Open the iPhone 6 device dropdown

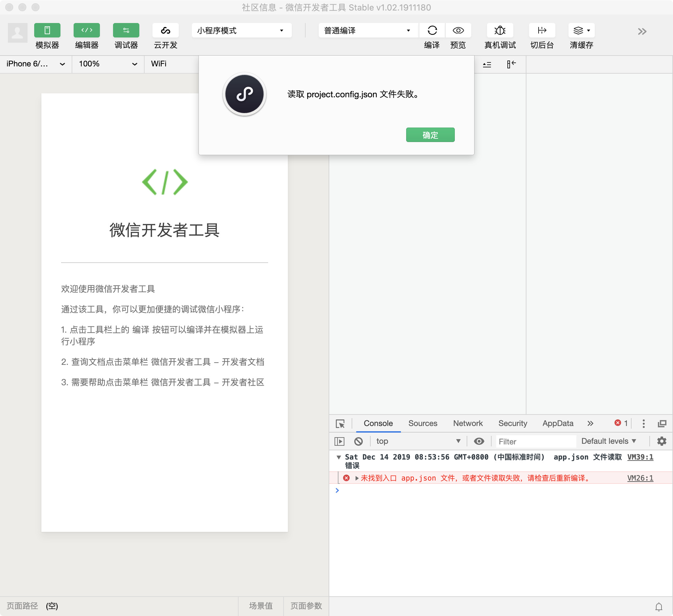pyautogui.click(x=35, y=64)
